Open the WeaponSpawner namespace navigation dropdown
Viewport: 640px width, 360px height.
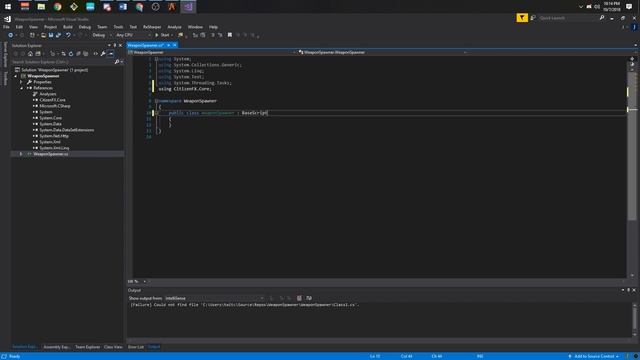click(x=212, y=53)
